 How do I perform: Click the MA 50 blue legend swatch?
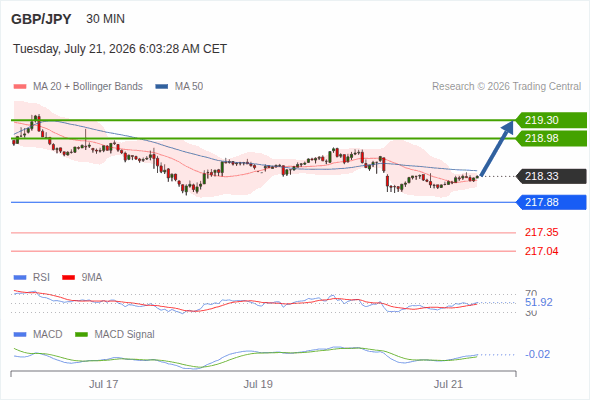click(x=162, y=87)
